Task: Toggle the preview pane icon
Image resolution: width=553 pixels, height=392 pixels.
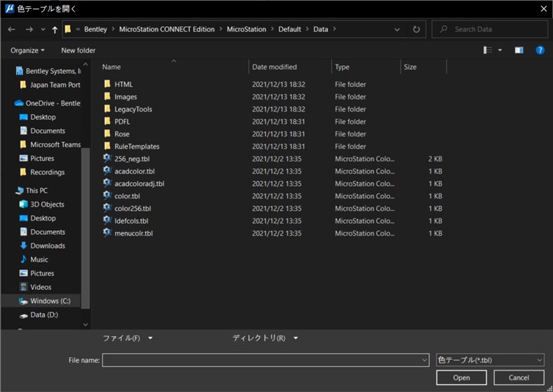Action: point(519,50)
